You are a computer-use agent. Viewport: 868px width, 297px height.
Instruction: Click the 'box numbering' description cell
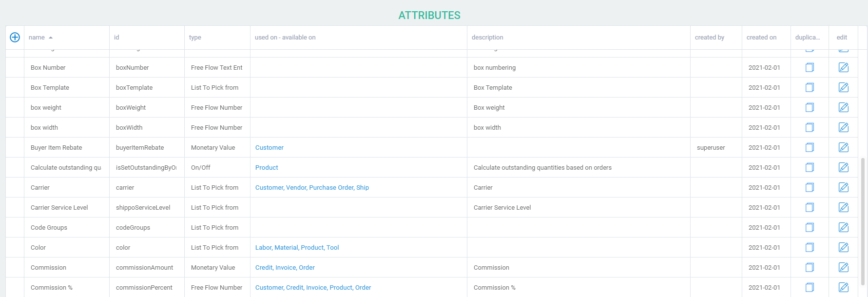(579, 67)
